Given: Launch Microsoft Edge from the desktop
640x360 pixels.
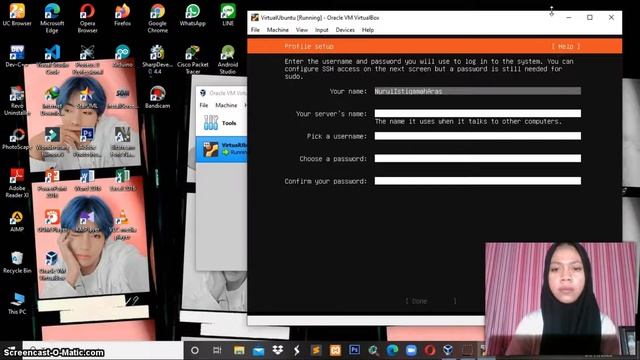Looking at the screenshot, I should (x=52, y=18).
